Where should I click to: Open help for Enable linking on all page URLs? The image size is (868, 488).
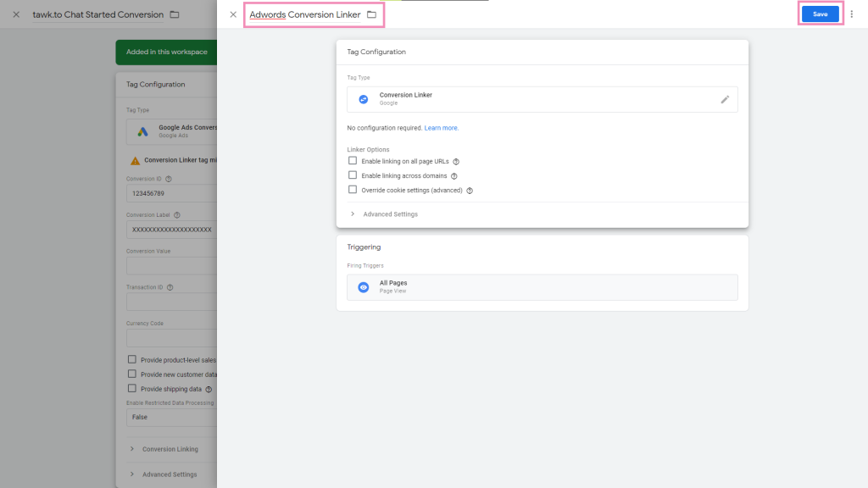(456, 162)
